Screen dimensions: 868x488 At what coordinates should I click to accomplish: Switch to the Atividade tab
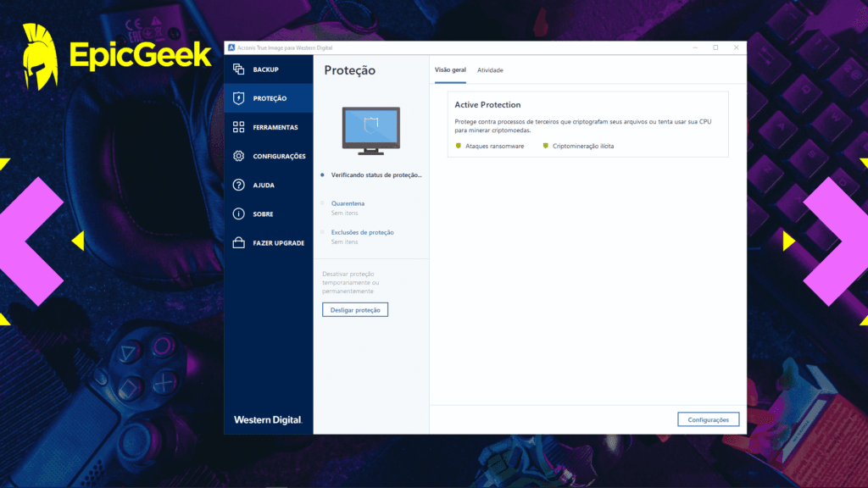point(489,70)
